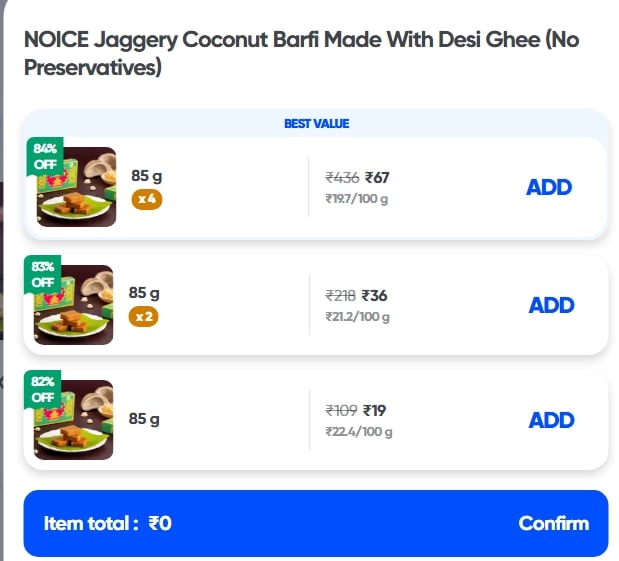Add the 4-pack priced at ₹67

point(548,187)
